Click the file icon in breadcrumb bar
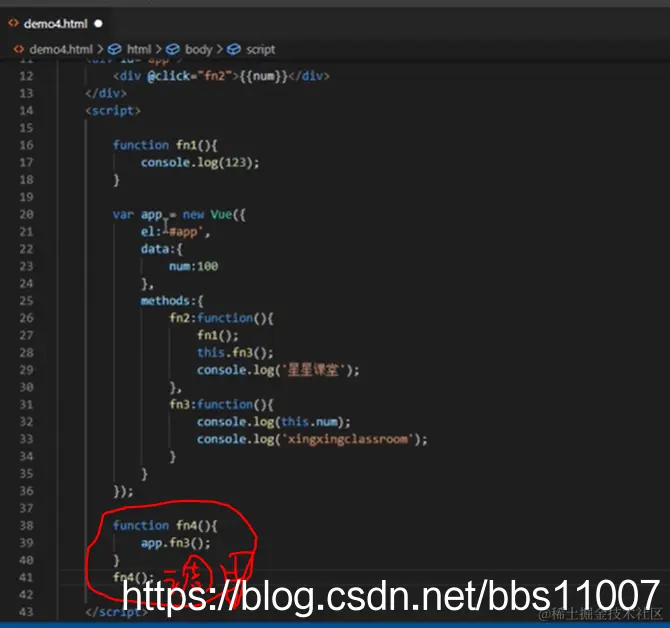670x628 pixels. coord(18,49)
